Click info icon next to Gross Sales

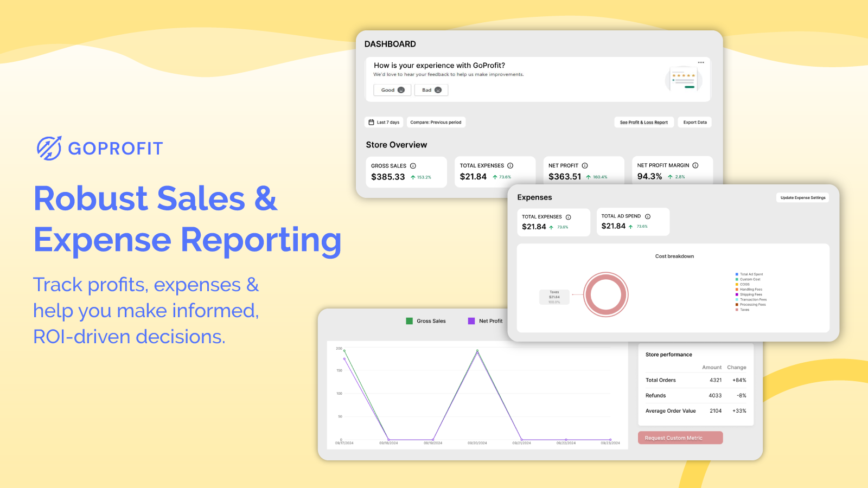413,166
